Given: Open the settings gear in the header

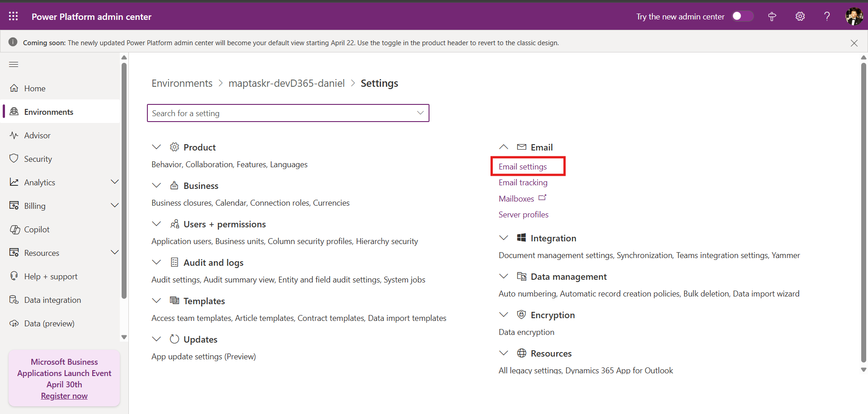Looking at the screenshot, I should tap(800, 16).
